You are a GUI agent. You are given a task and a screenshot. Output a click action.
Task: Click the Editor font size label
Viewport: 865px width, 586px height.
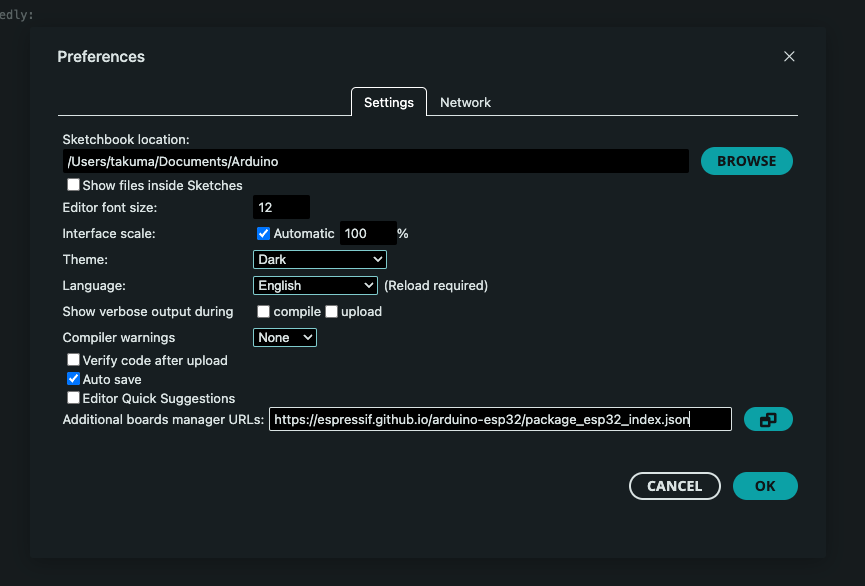coord(110,207)
